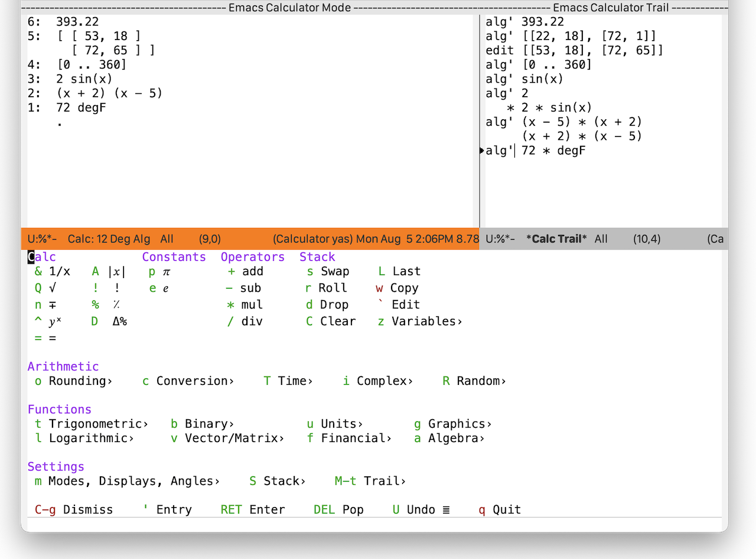Screen dimensions: 756x559
Task: Insert the constant e
Action: coord(159,288)
